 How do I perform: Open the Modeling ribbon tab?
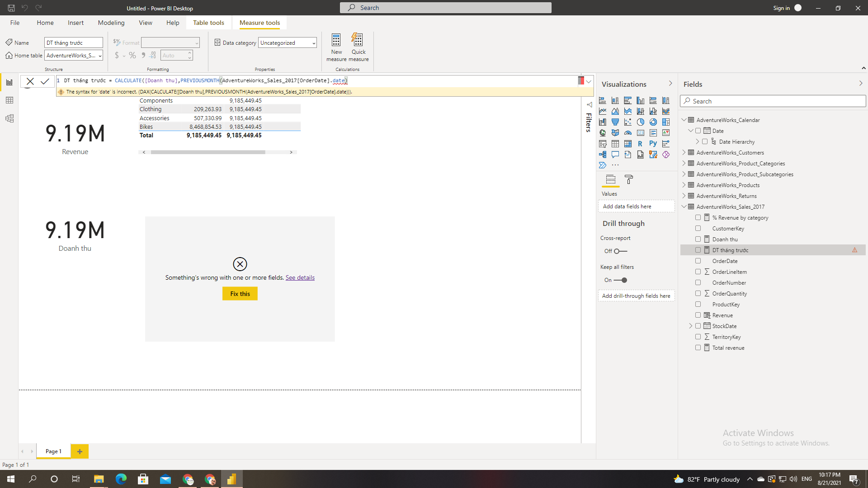click(111, 23)
